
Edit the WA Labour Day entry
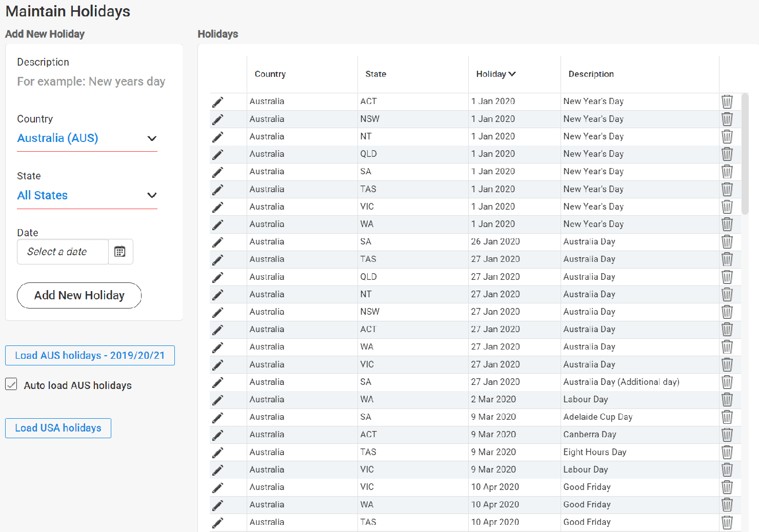click(217, 399)
